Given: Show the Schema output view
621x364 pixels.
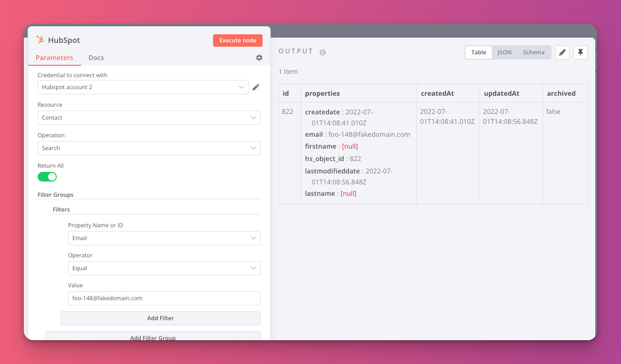Looking at the screenshot, I should (x=534, y=52).
